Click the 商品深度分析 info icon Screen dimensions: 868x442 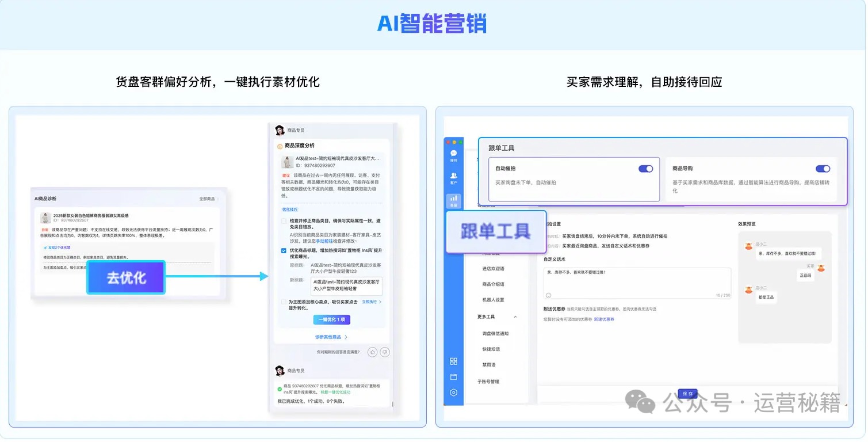click(280, 146)
